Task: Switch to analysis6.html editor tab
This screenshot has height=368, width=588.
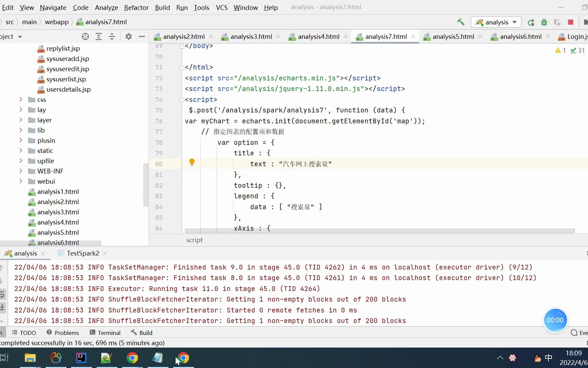Action: pos(521,36)
